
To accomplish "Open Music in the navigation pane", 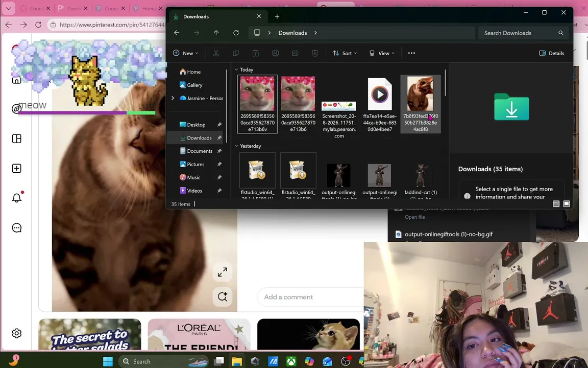I will coord(193,177).
